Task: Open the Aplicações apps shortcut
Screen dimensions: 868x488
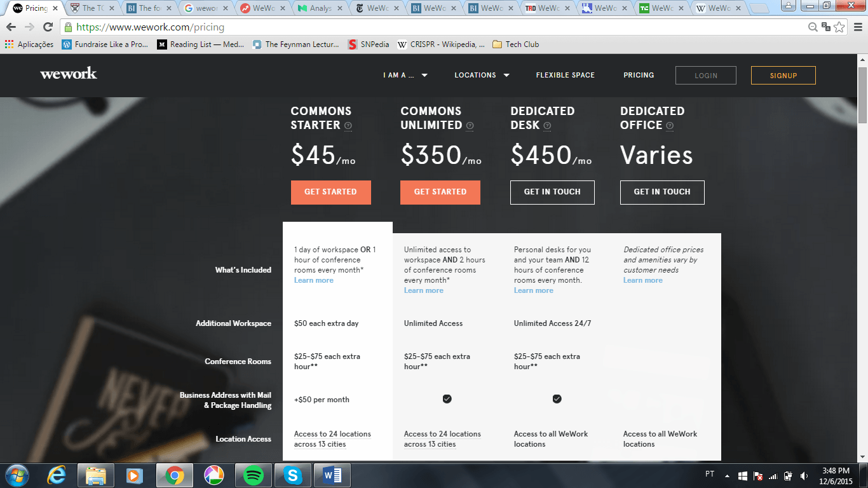Action: coord(29,44)
